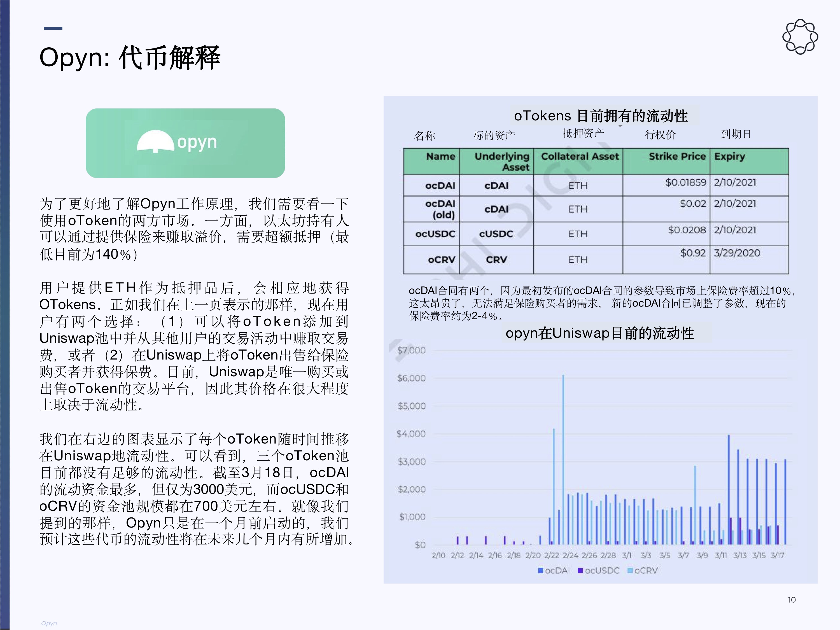
Task: Click the "3/13" x-axis date label
Action: tap(740, 555)
